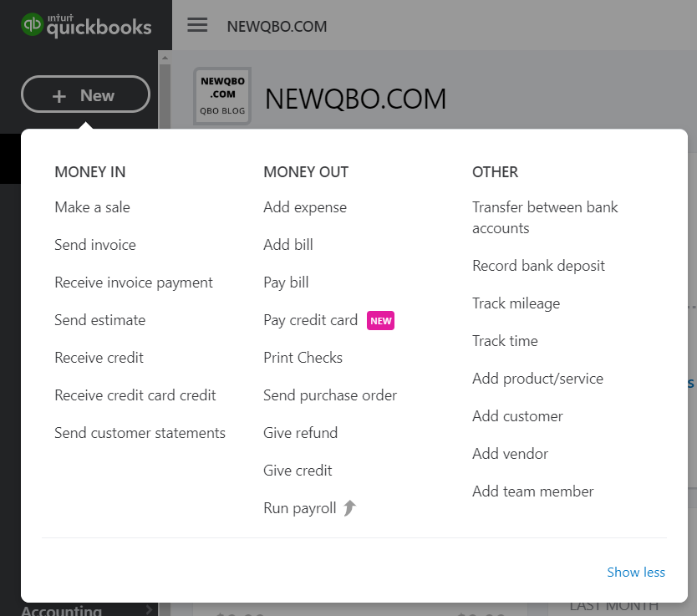Viewport: 697px width, 616px height.
Task: Click the Show less link
Action: tap(636, 572)
